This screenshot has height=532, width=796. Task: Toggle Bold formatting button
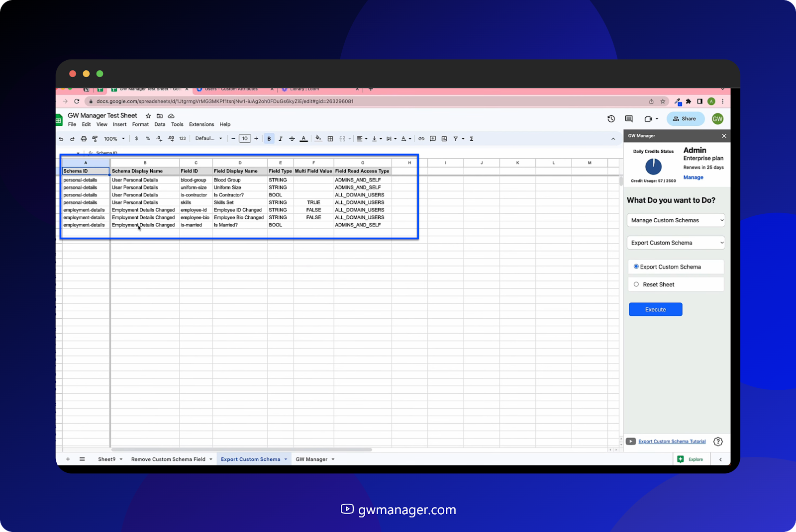point(269,139)
